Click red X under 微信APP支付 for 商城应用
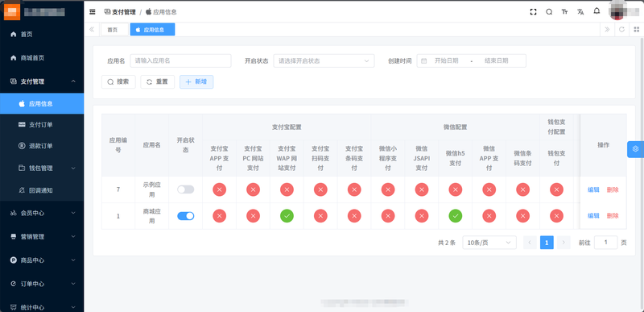The image size is (644, 312). (489, 215)
